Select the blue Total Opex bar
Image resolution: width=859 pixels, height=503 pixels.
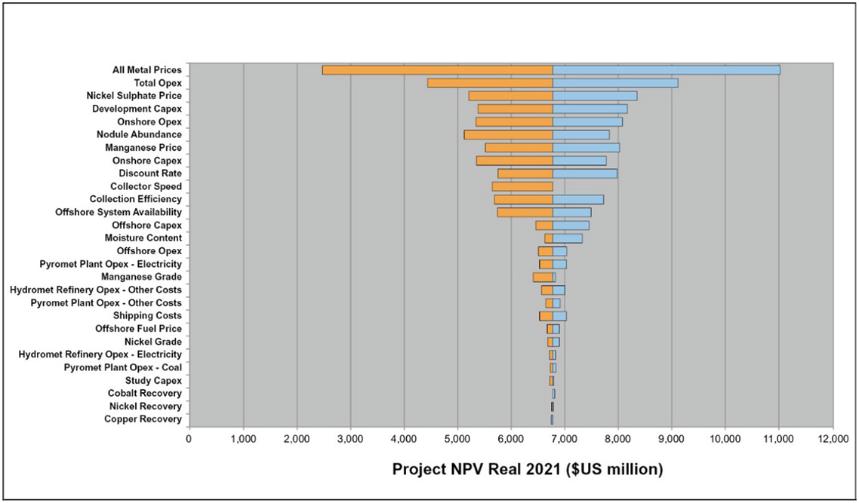point(615,83)
